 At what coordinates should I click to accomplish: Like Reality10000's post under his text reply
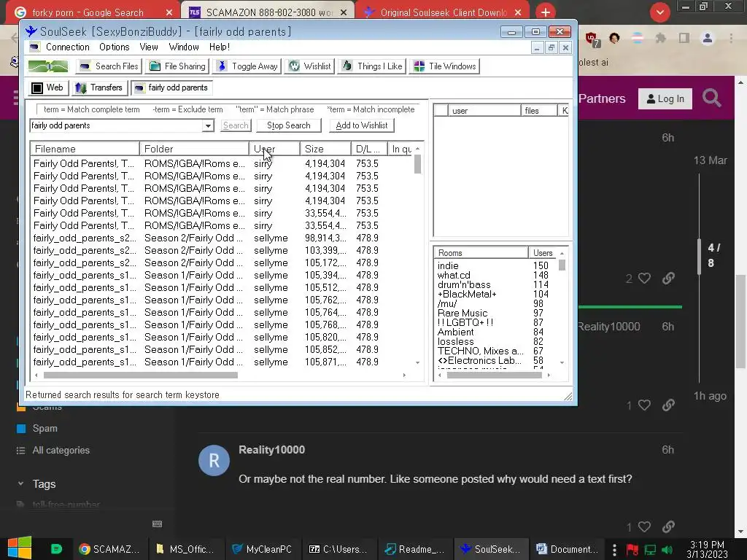pos(644,526)
